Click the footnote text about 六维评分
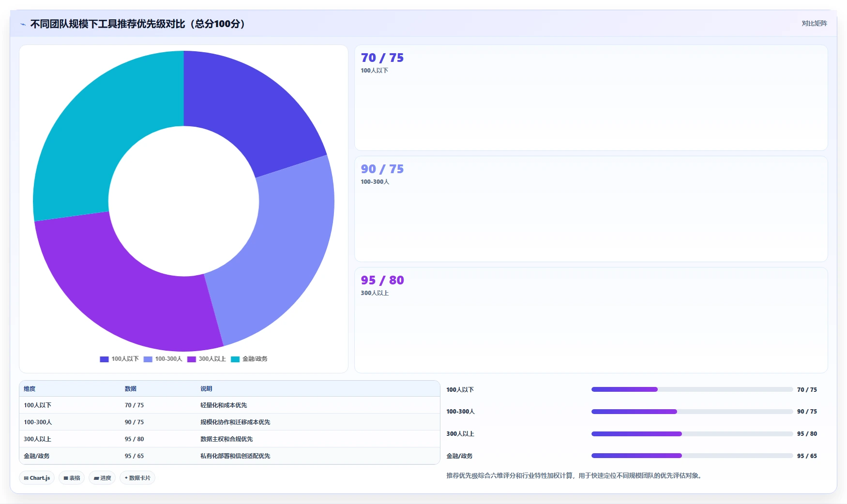This screenshot has width=847, height=504. [x=574, y=476]
